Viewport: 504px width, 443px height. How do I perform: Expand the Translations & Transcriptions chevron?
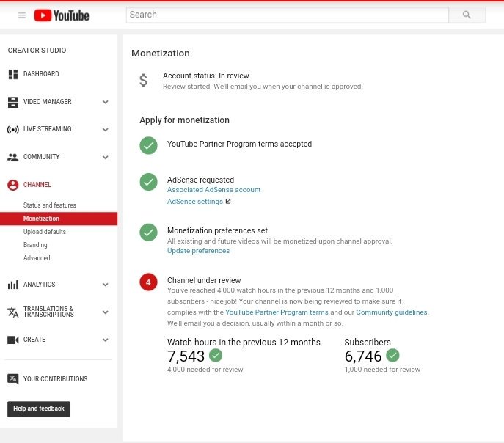point(105,312)
